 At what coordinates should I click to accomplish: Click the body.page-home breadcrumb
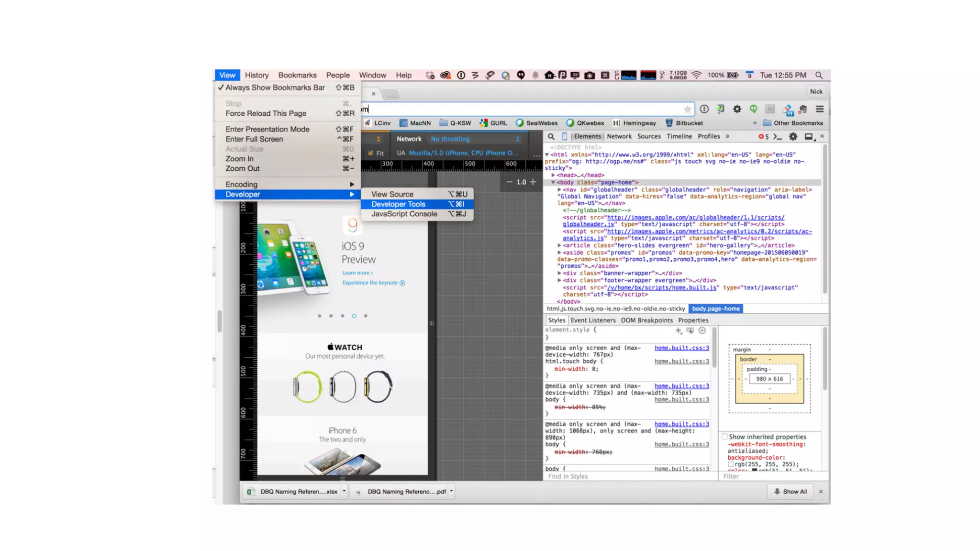click(715, 309)
